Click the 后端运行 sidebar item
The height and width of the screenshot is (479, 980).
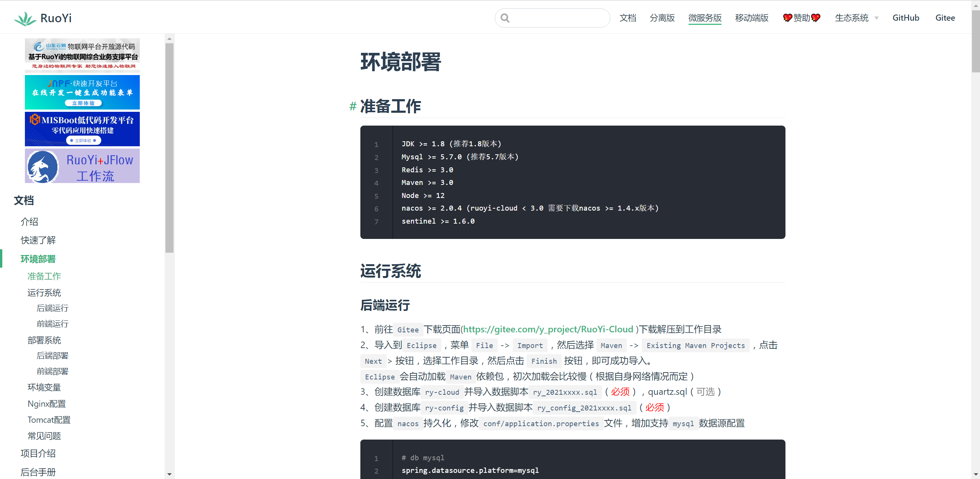[x=52, y=307]
